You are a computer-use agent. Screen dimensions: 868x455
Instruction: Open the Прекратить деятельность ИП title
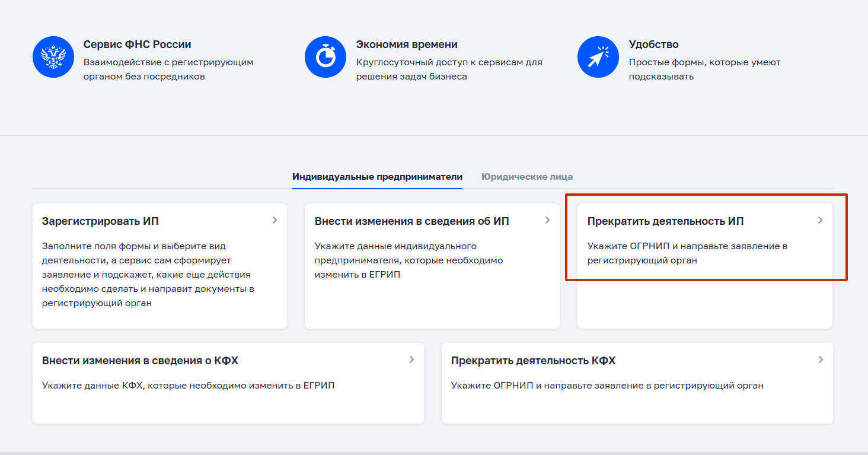tap(665, 221)
